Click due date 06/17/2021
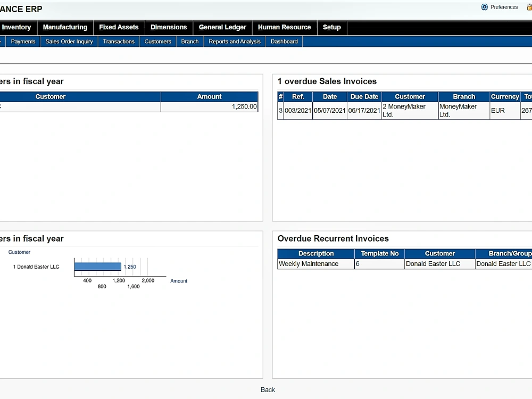The image size is (532, 399). (x=364, y=111)
